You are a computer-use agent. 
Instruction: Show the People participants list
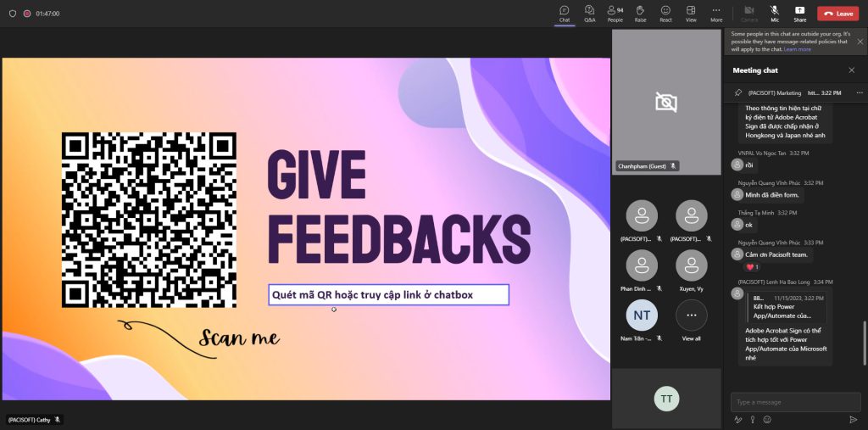coord(615,14)
